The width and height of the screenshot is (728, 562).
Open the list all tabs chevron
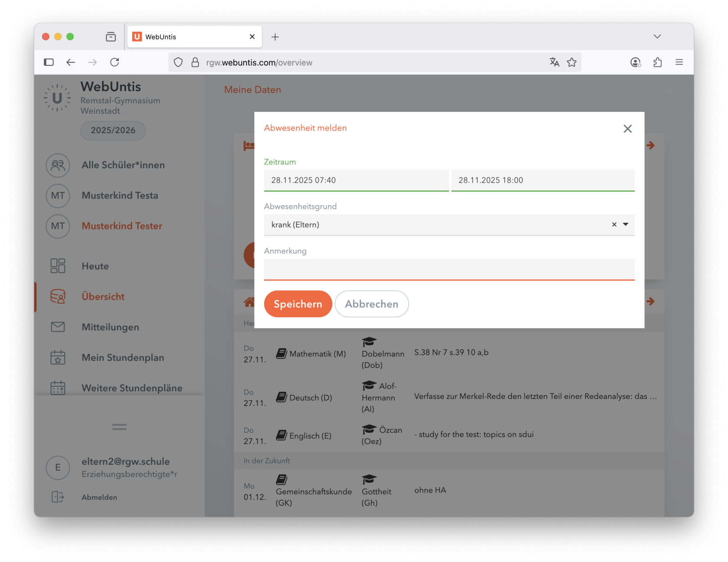tap(657, 36)
